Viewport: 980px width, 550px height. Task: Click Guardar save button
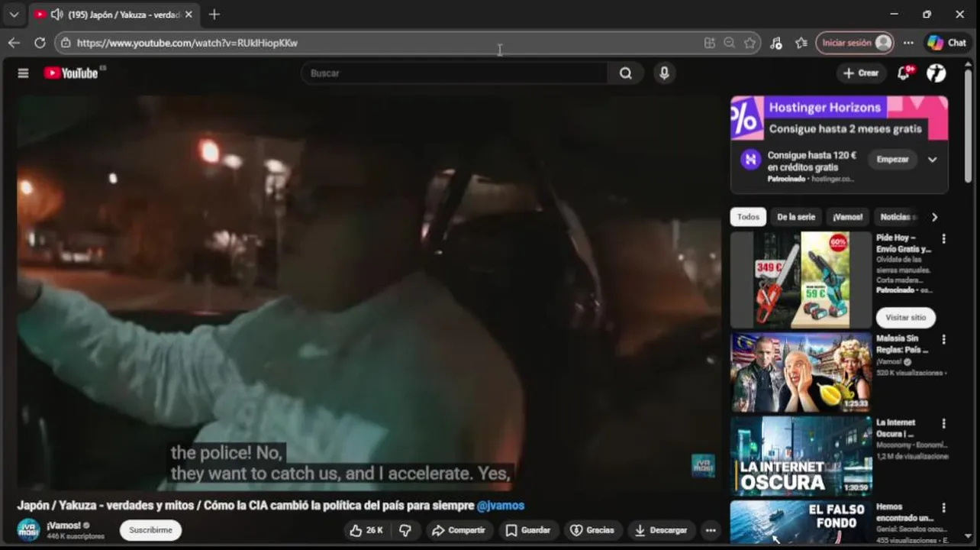(528, 530)
